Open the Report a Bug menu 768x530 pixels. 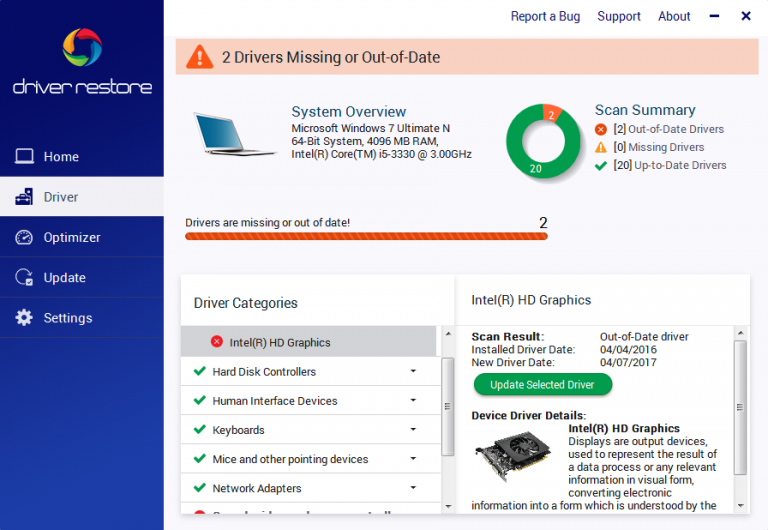click(545, 16)
